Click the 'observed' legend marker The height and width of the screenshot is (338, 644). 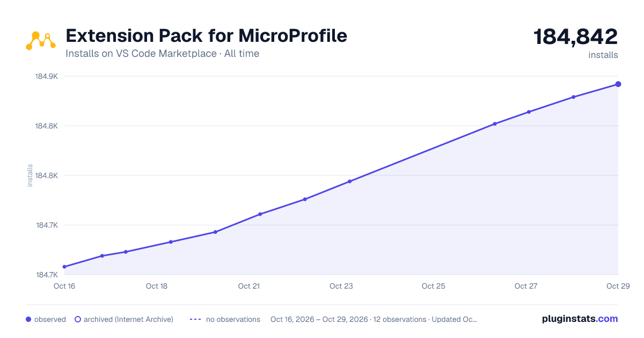coord(28,319)
